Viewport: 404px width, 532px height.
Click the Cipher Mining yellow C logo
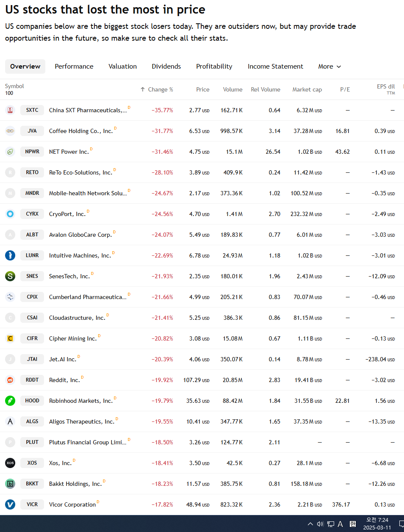pos(10,338)
